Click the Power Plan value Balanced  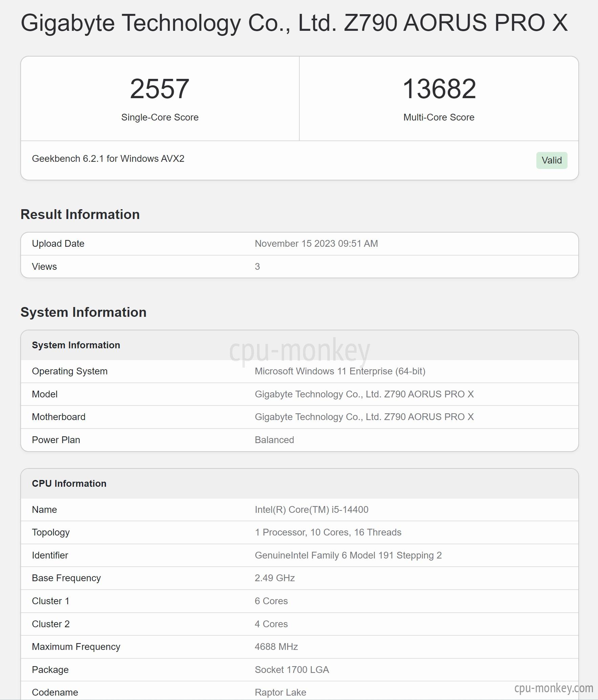(274, 440)
